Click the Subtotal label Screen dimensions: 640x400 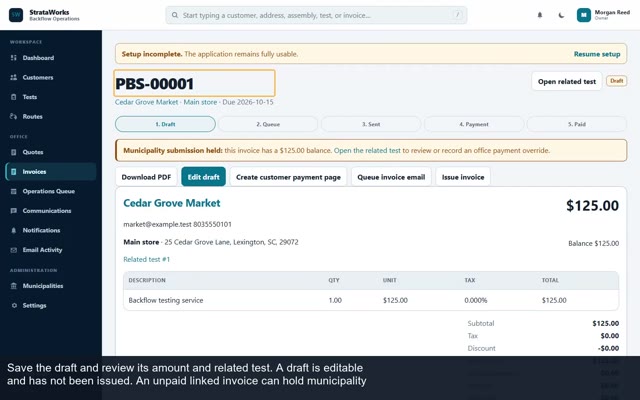[481, 323]
